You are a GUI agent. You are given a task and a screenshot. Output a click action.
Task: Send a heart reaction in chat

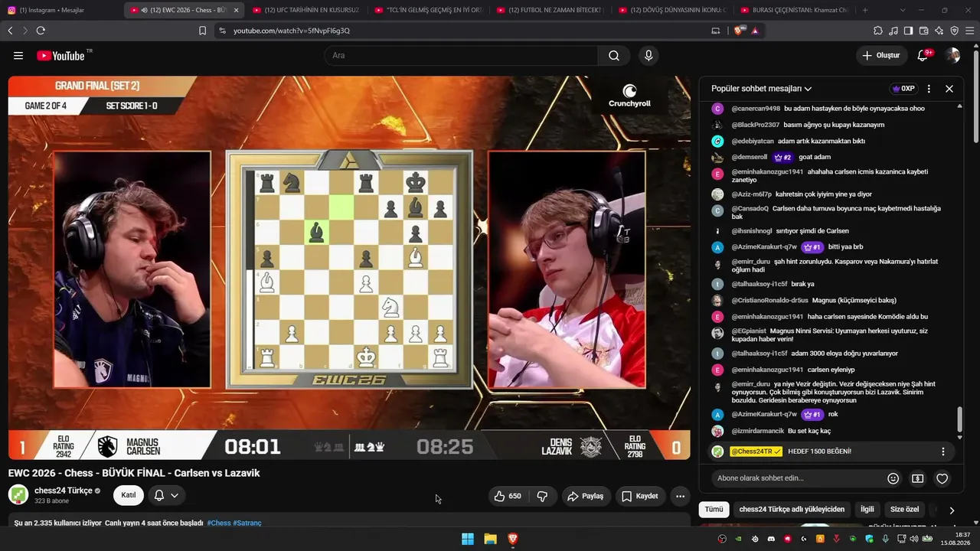[x=942, y=478]
